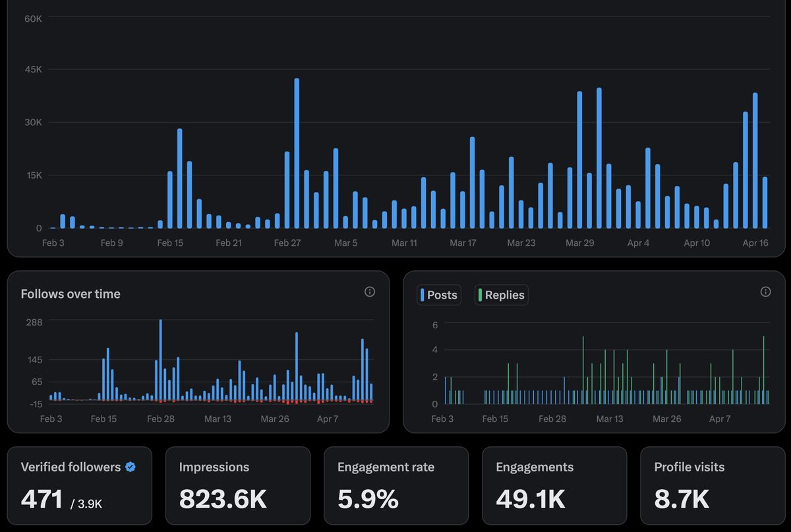The width and height of the screenshot is (791, 532).
Task: Select the tallest bar after Feb 27 in top chart
Action: click(297, 154)
